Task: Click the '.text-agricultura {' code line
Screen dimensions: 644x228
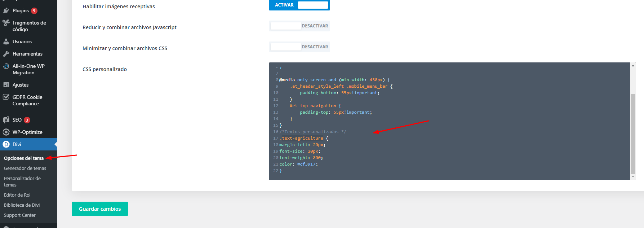Action: tap(304, 138)
